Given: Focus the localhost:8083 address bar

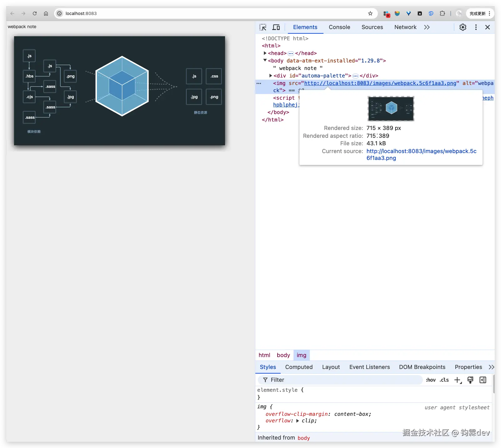Looking at the screenshot, I should point(216,13).
